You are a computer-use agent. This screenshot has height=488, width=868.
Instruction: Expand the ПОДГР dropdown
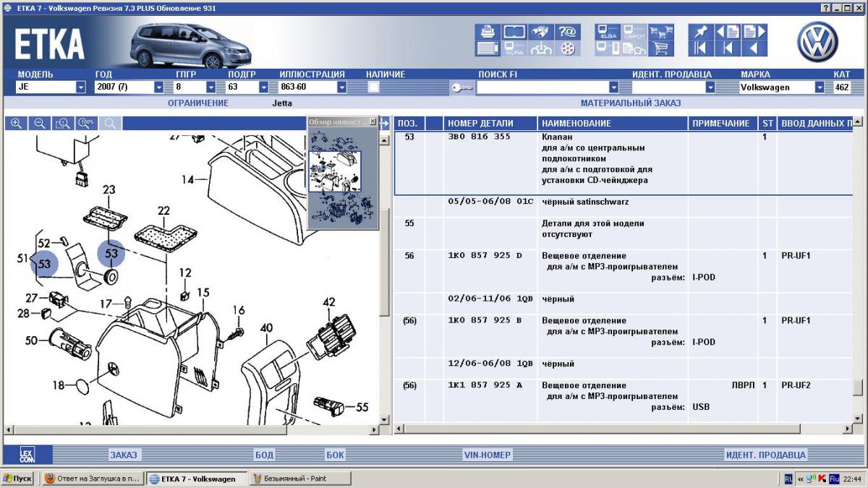[263, 87]
